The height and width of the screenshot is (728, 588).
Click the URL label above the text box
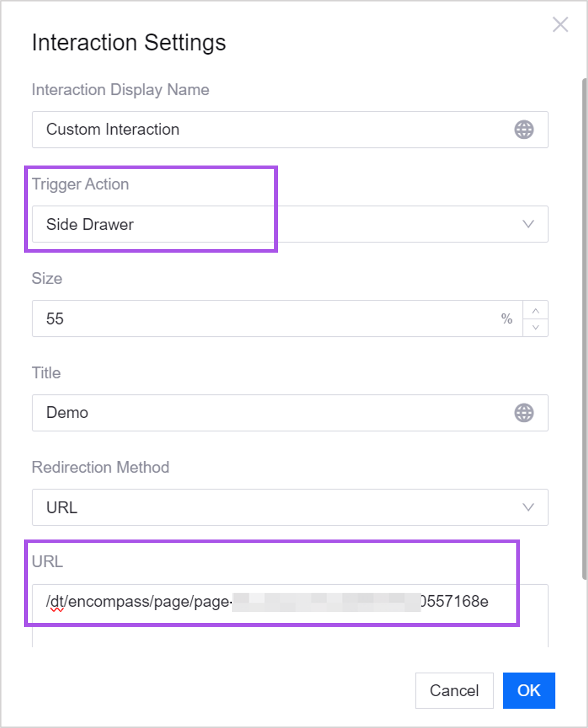coord(47,562)
